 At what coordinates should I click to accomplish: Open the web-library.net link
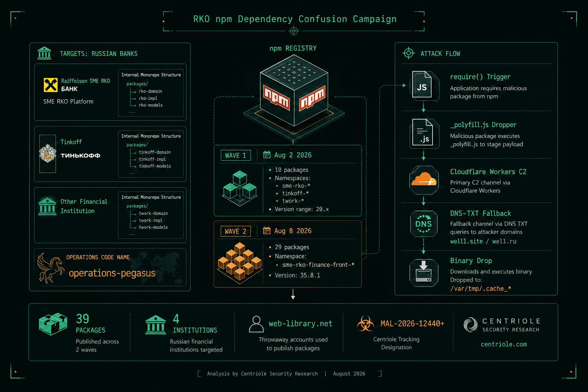click(x=301, y=323)
